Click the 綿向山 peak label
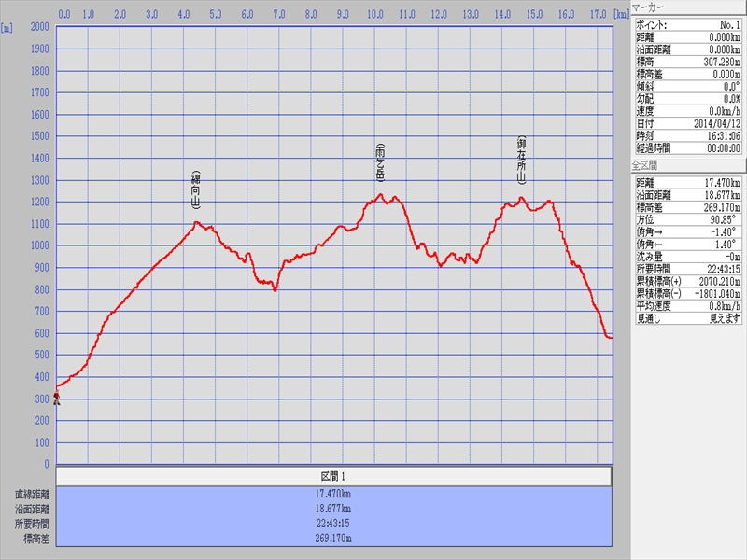The image size is (747, 560). (x=196, y=190)
